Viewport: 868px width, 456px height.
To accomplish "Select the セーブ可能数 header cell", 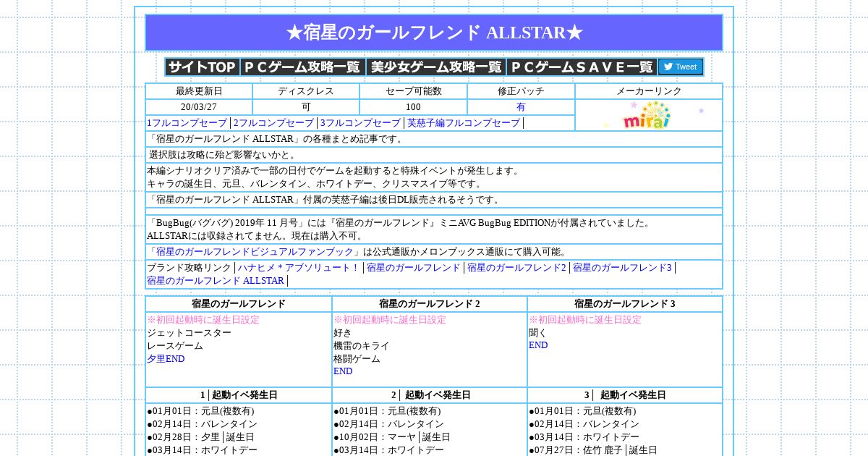I will tap(413, 91).
